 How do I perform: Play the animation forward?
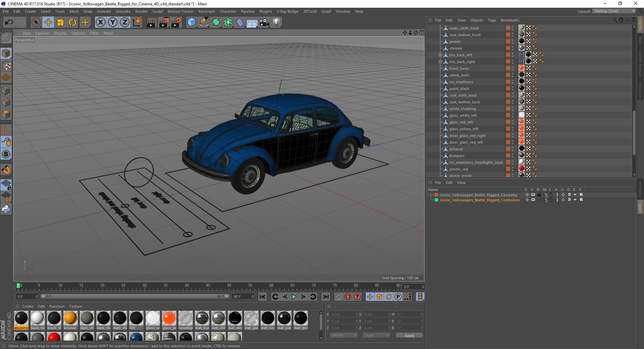coord(294,297)
